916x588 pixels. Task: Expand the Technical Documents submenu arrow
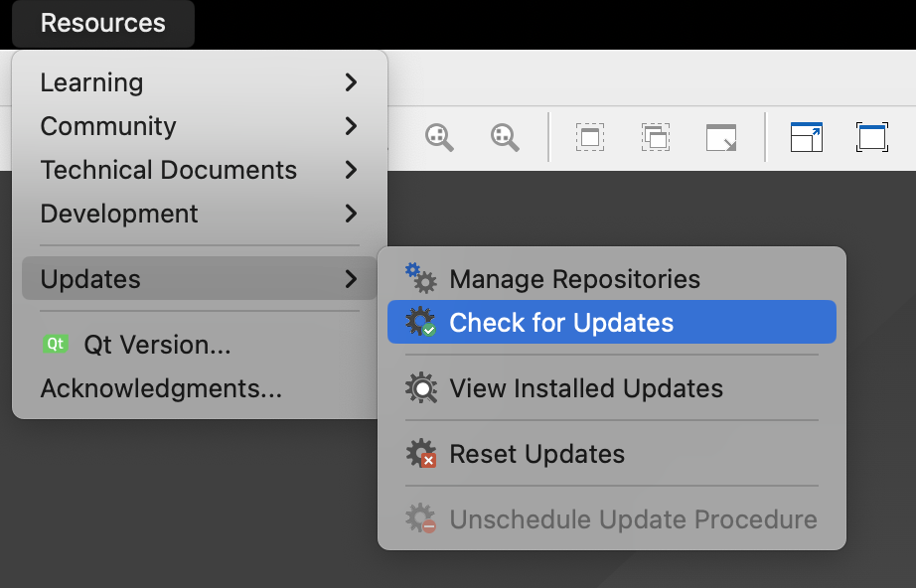click(351, 170)
